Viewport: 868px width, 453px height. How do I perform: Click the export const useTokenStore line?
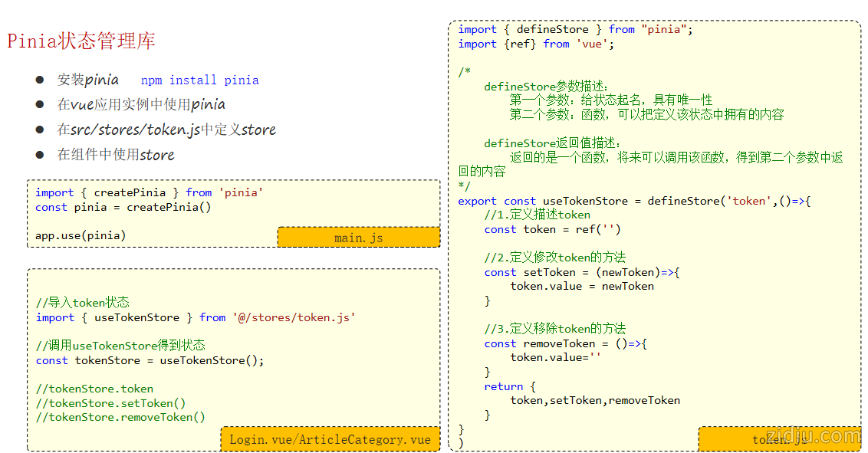[x=633, y=201]
